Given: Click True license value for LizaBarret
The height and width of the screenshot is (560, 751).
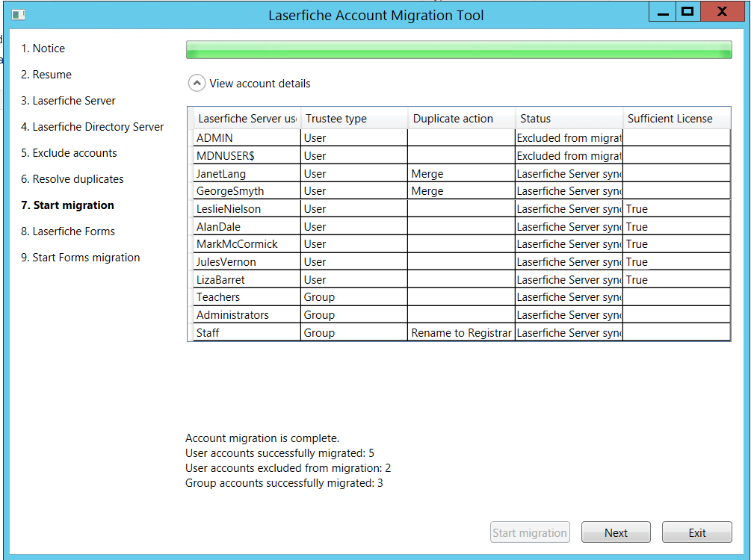Looking at the screenshot, I should 677,279.
